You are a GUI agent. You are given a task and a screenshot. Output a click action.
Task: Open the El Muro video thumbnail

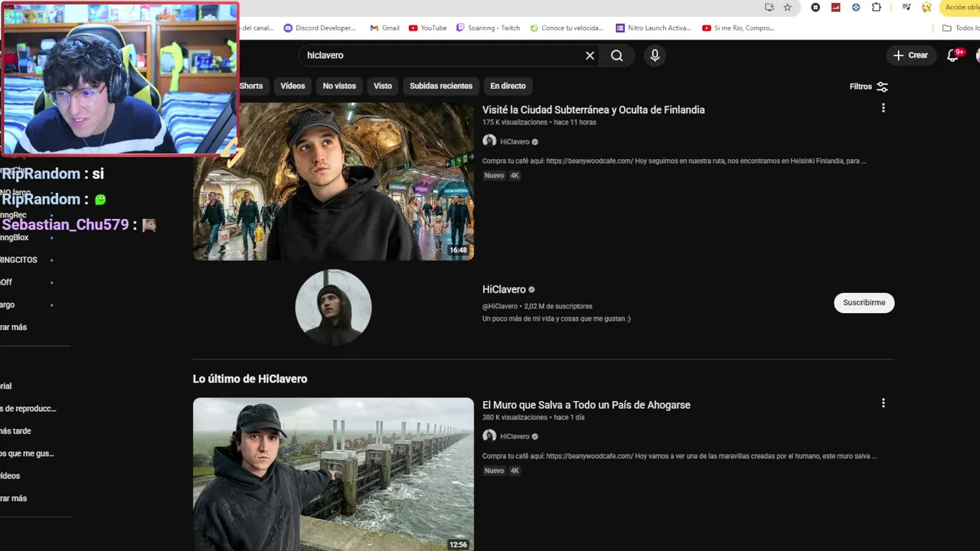tap(333, 474)
